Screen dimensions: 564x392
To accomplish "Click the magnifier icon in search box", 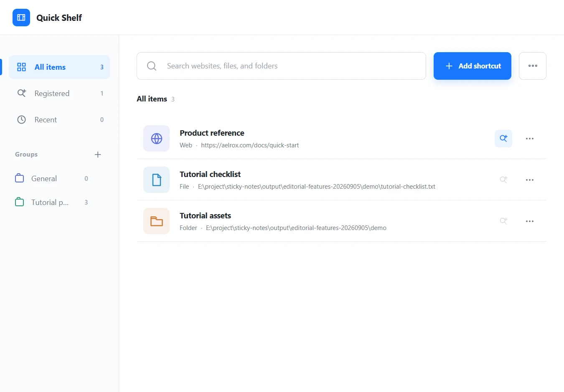I will (152, 66).
